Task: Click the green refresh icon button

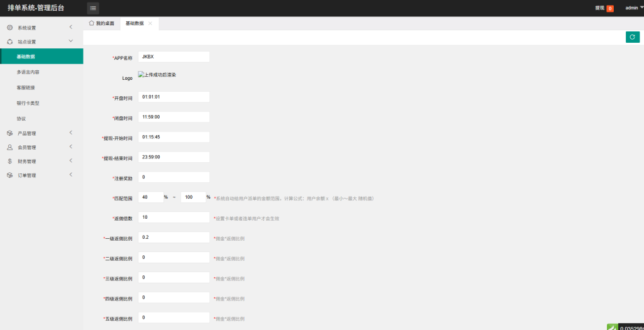Action: (x=632, y=37)
